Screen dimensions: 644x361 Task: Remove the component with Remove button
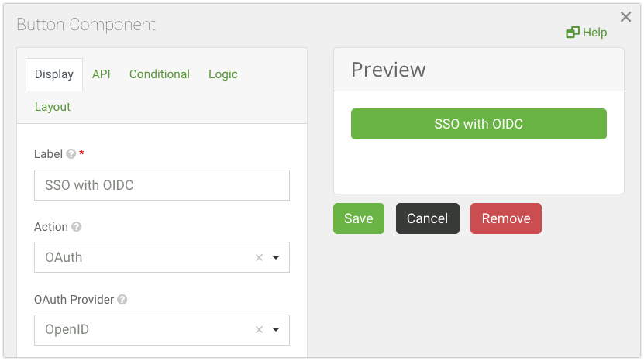click(505, 218)
